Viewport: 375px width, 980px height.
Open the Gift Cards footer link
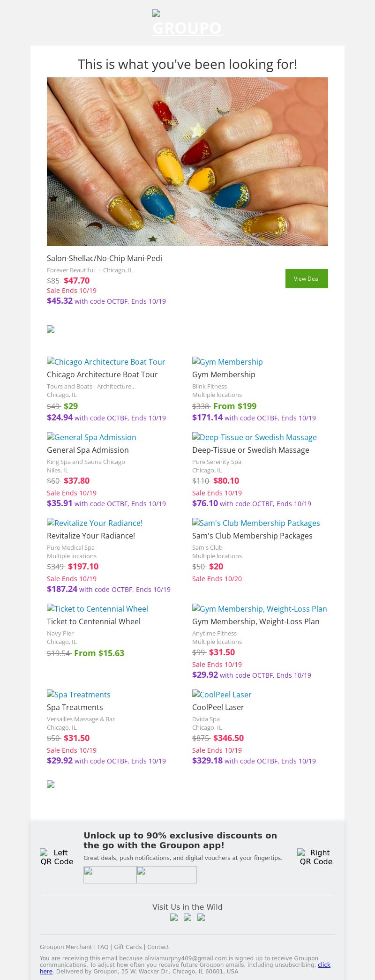(127, 947)
